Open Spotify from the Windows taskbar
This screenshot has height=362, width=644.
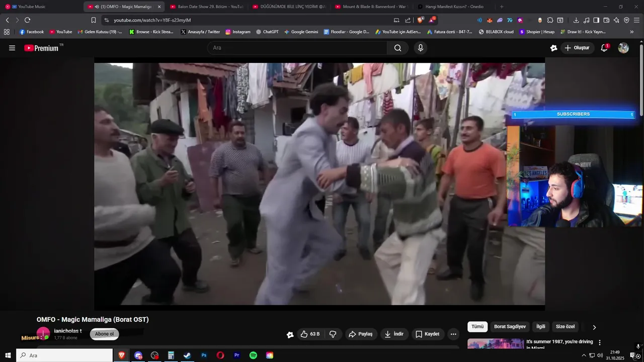(253, 355)
